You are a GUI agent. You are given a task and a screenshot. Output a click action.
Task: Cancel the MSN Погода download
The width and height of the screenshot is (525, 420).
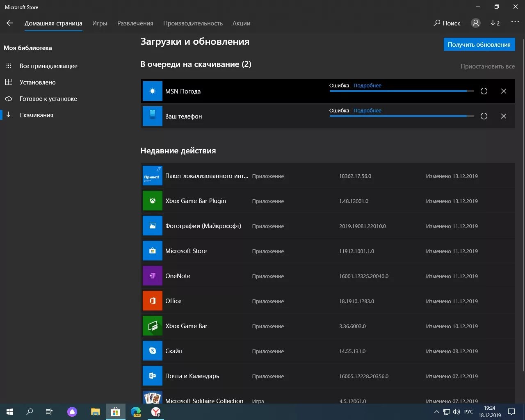pyautogui.click(x=504, y=91)
